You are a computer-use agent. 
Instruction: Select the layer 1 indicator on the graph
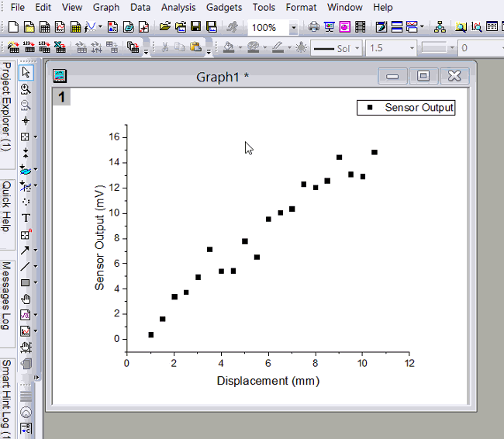click(61, 97)
